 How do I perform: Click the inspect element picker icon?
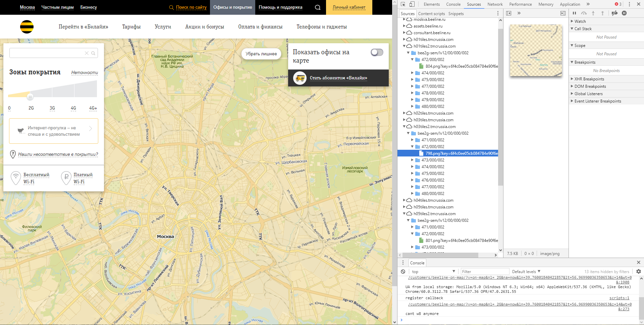pyautogui.click(x=403, y=4)
